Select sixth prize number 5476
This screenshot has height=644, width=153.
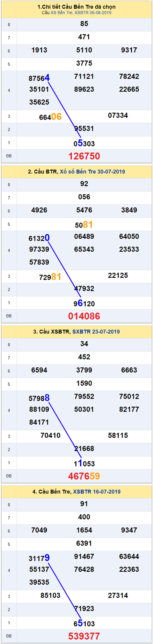[84, 210]
